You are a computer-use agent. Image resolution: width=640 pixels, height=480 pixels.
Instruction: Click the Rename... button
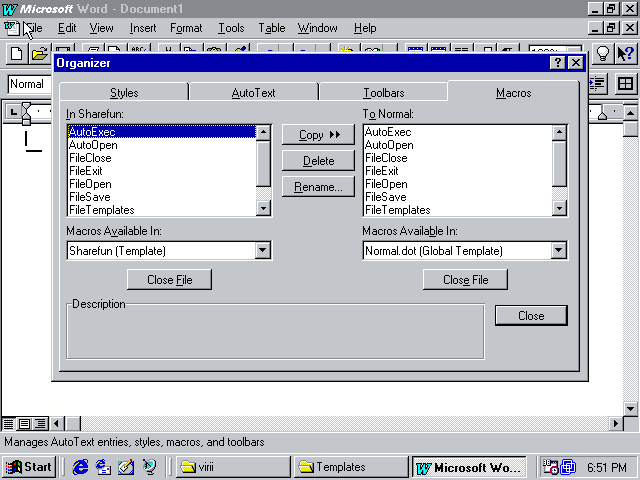[318, 187]
